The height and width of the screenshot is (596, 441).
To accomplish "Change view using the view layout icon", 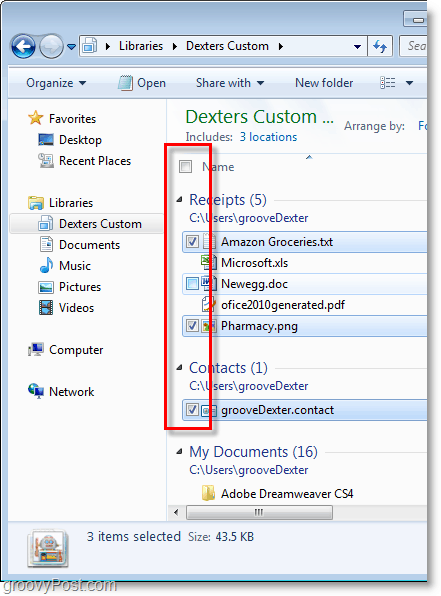I will coord(388,82).
